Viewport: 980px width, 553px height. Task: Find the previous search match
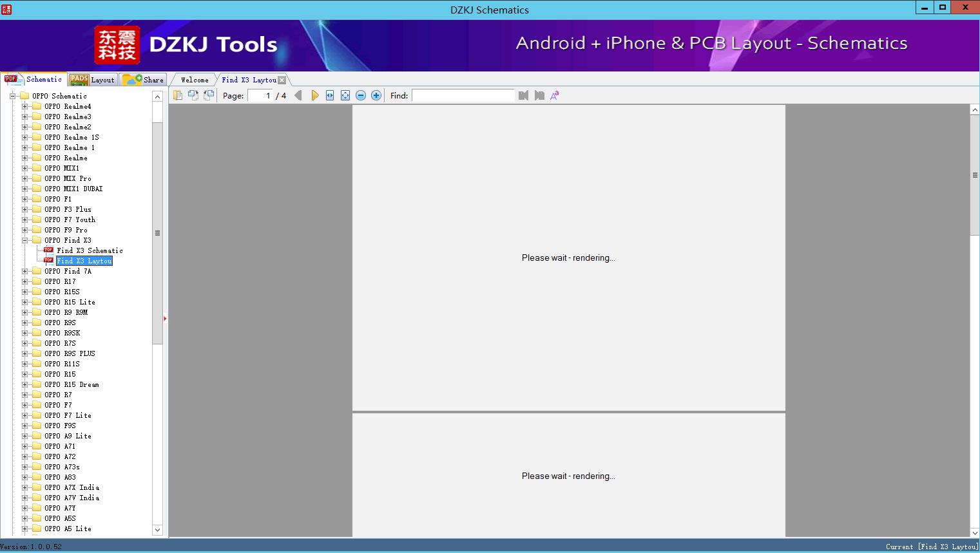coord(523,95)
